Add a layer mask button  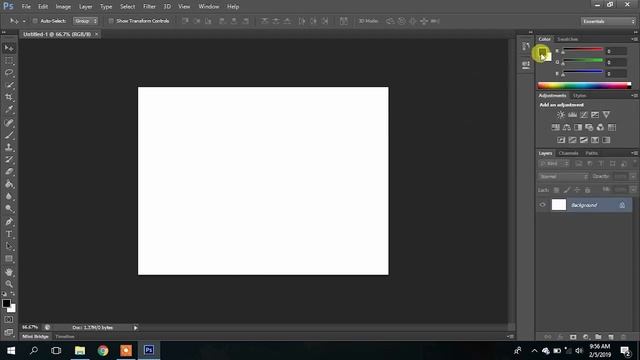[x=573, y=337]
